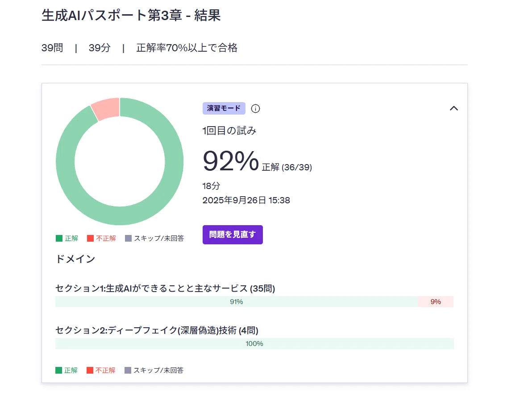Image resolution: width=524 pixels, height=420 pixels.
Task: Click the info icon beside 演習モード
Action: pyautogui.click(x=255, y=108)
